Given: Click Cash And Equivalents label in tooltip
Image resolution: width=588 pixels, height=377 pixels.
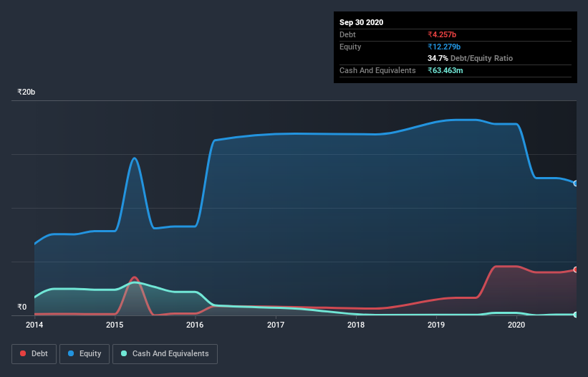Looking at the screenshot, I should point(377,70).
